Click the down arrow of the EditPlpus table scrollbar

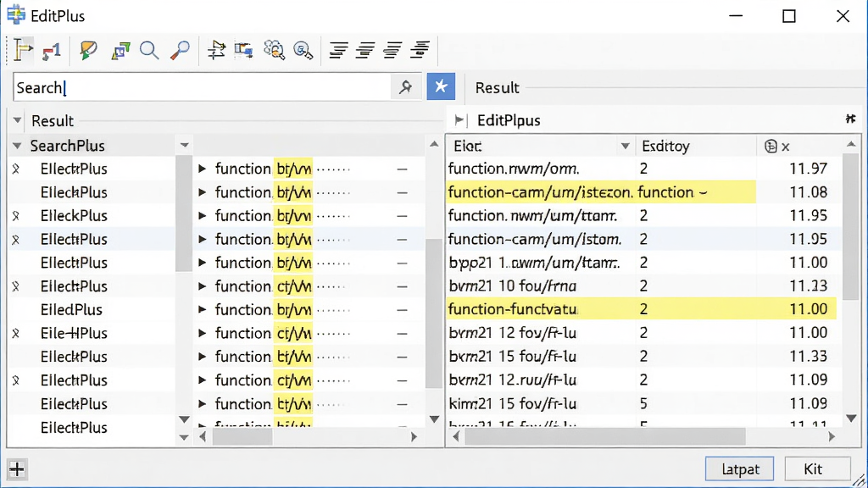coord(851,419)
